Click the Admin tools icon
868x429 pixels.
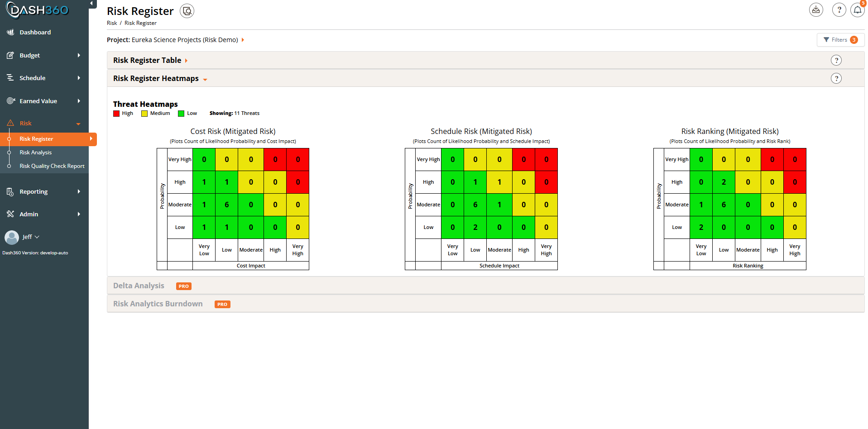point(10,214)
